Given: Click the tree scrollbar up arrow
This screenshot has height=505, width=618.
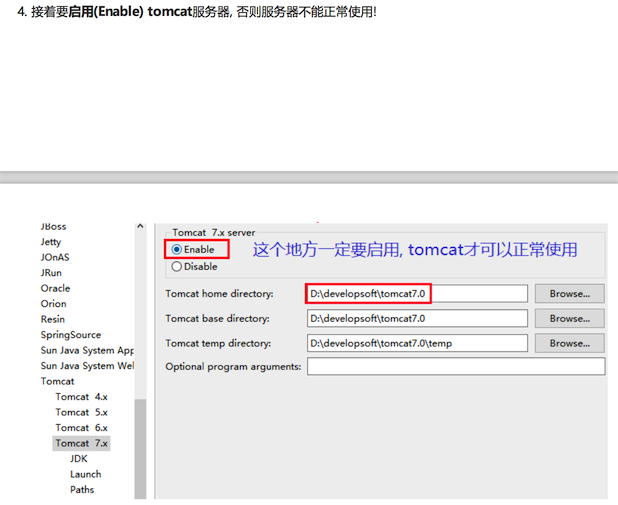Looking at the screenshot, I should click(140, 226).
